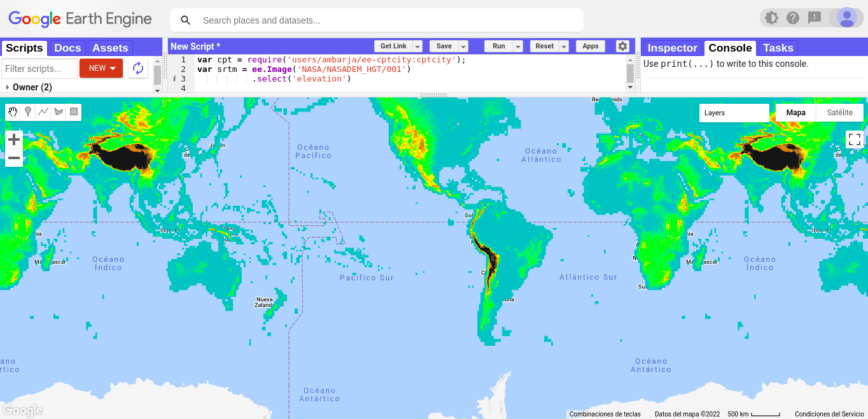Switch to the Docs tab
The width and height of the screenshot is (868, 419).
[67, 48]
